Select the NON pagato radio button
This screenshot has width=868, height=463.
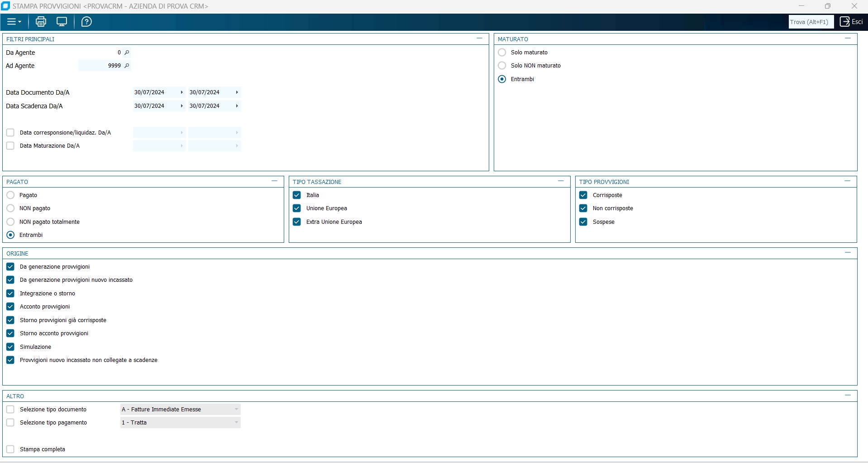[x=10, y=208]
